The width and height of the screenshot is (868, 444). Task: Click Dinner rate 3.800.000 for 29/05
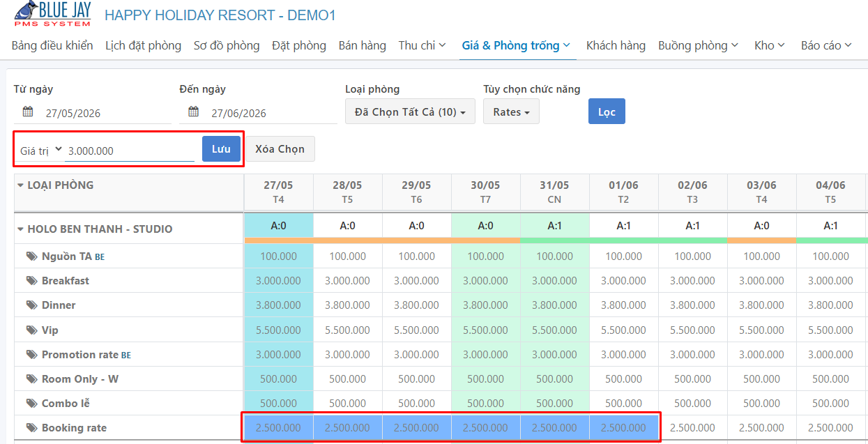pos(416,305)
